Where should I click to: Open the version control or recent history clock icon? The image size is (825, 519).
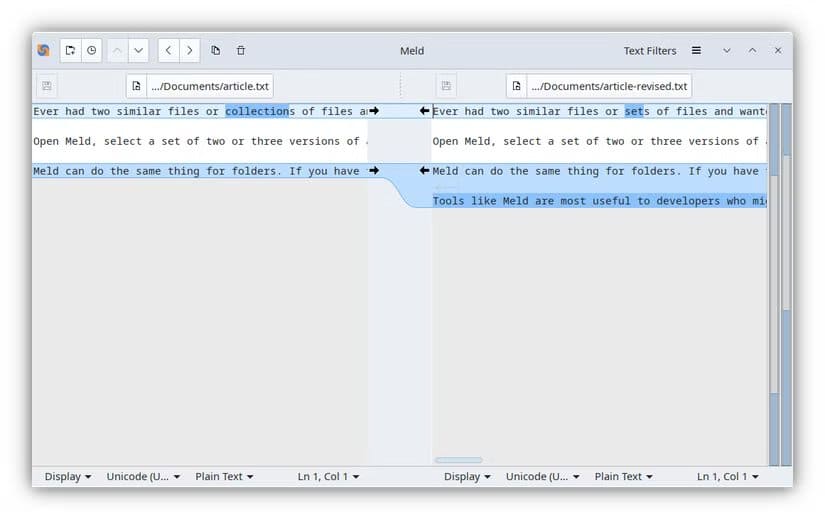92,51
